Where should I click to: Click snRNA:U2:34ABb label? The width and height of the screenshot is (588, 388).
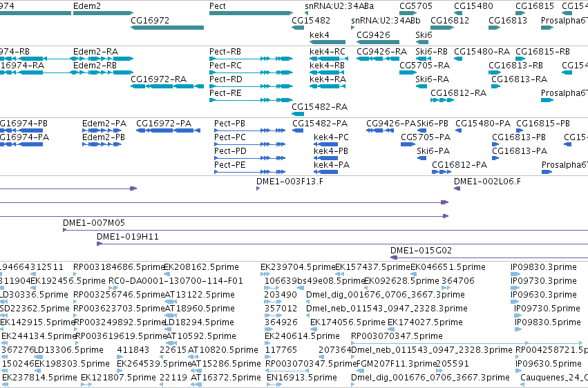(386, 20)
